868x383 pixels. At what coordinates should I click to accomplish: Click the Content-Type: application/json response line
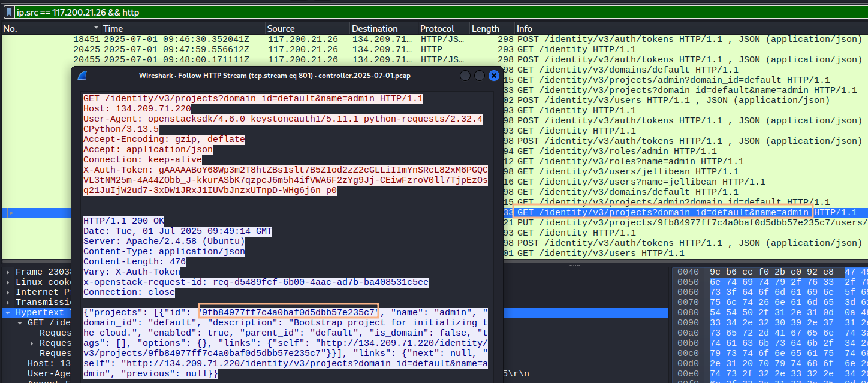[164, 251]
